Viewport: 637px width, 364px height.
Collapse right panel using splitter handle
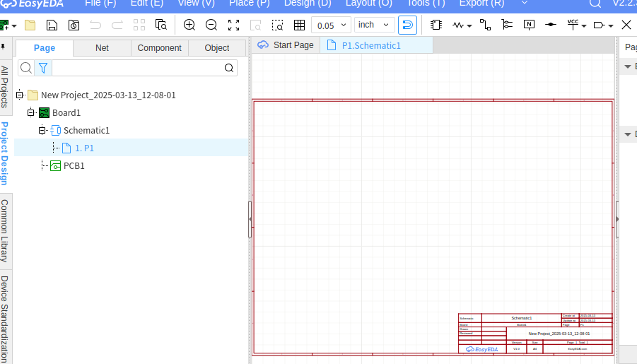(x=617, y=219)
